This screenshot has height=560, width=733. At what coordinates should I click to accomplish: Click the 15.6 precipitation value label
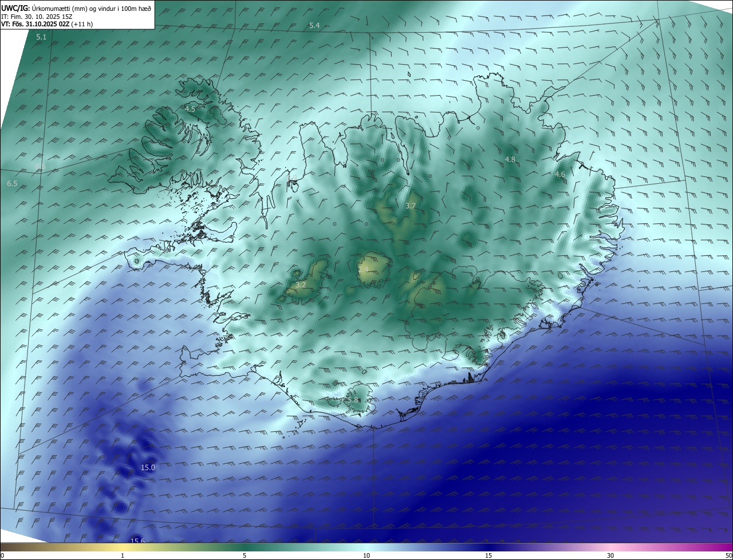click(x=138, y=541)
